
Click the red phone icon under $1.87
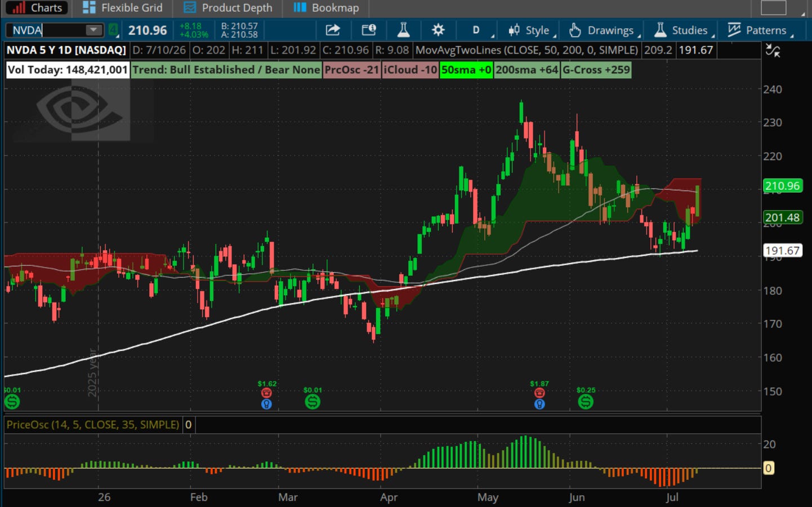click(539, 393)
